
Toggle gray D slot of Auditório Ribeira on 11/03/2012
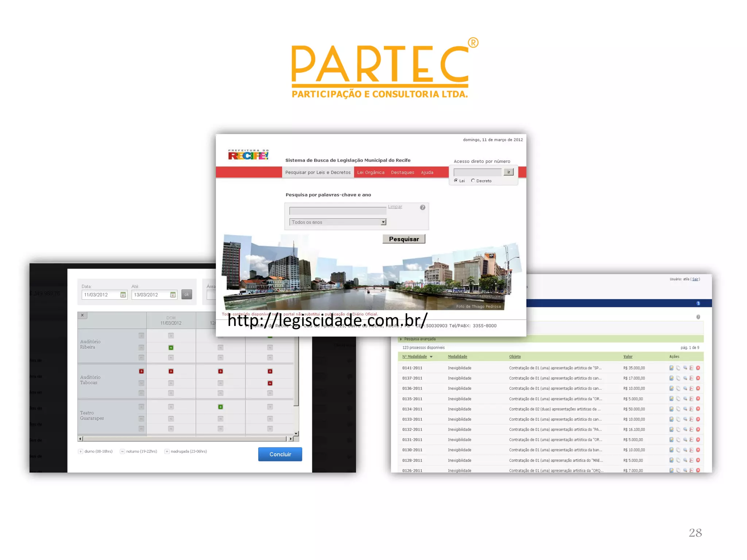point(171,335)
